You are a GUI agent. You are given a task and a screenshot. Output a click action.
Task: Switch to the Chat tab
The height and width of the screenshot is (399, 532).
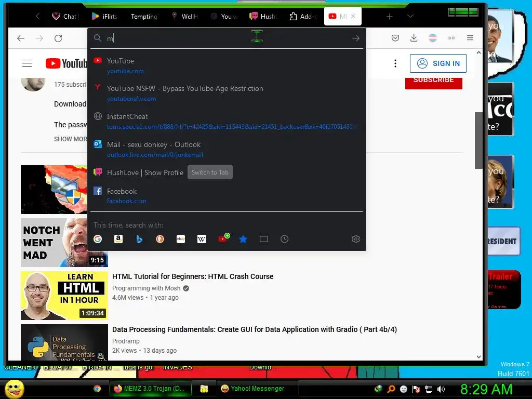[x=64, y=16]
